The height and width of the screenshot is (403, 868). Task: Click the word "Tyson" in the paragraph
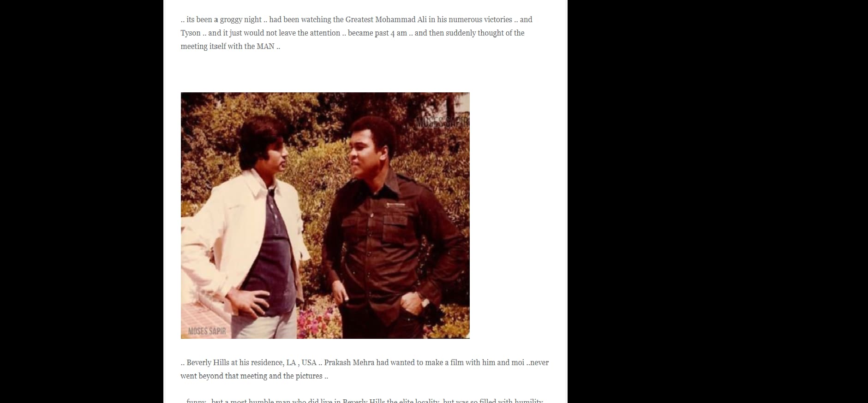click(191, 33)
